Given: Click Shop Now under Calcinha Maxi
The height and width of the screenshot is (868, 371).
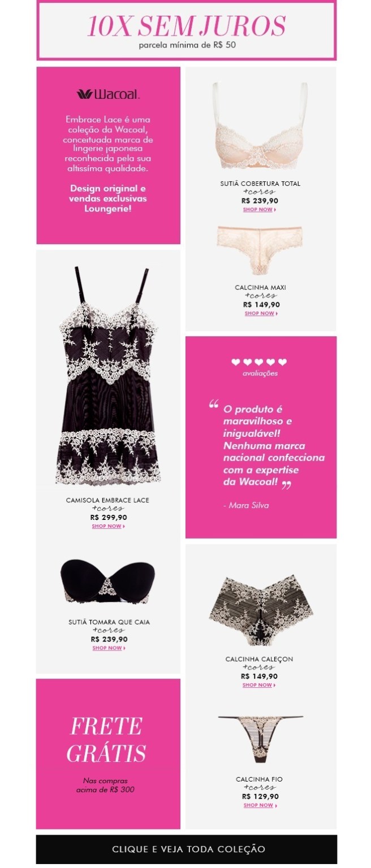Looking at the screenshot, I should [260, 314].
